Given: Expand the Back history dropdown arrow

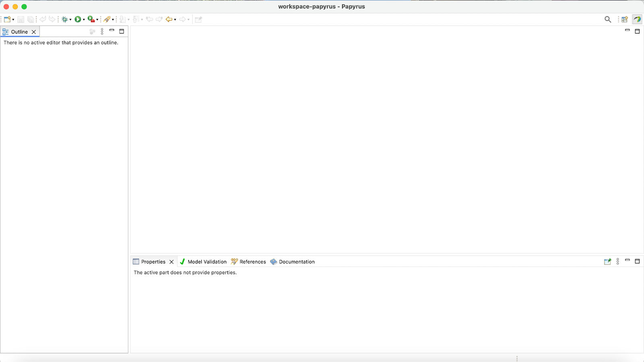Looking at the screenshot, I should pyautogui.click(x=175, y=20).
